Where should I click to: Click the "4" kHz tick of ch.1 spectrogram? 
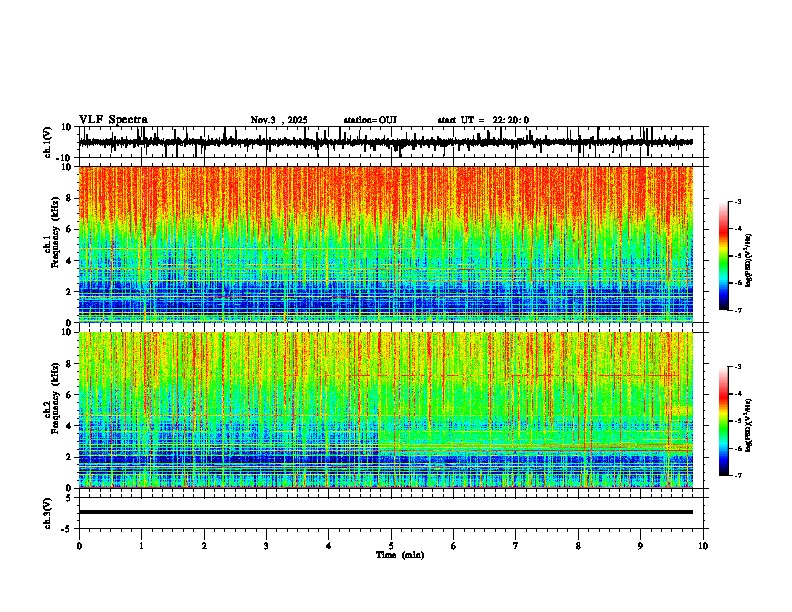tap(69, 261)
